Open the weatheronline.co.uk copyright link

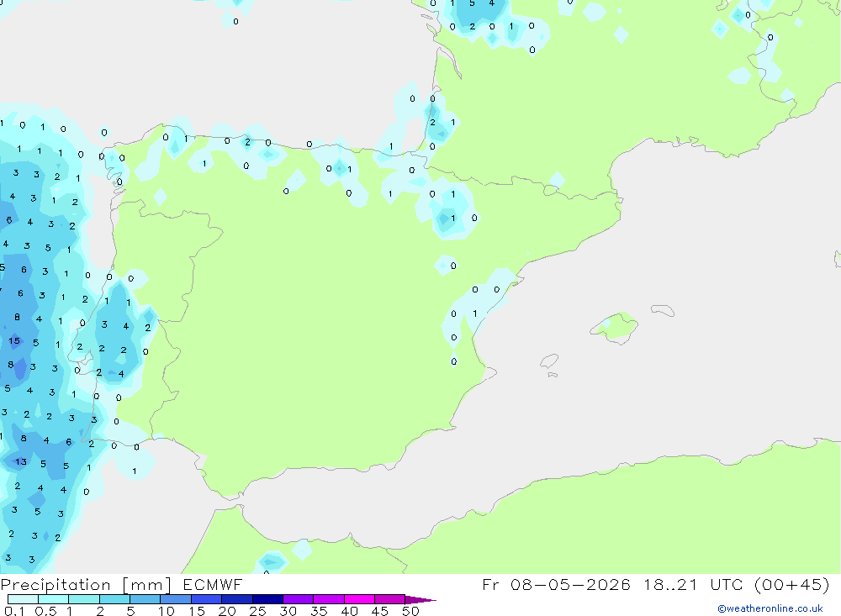tap(770, 608)
